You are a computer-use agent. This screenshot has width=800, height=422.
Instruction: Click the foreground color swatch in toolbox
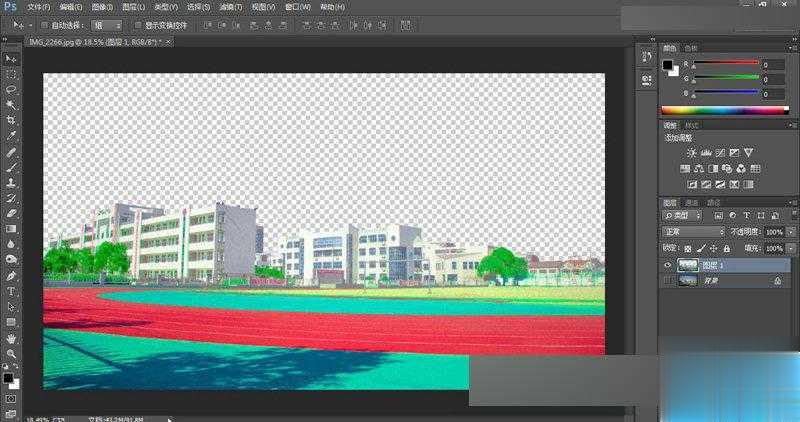(x=8, y=378)
